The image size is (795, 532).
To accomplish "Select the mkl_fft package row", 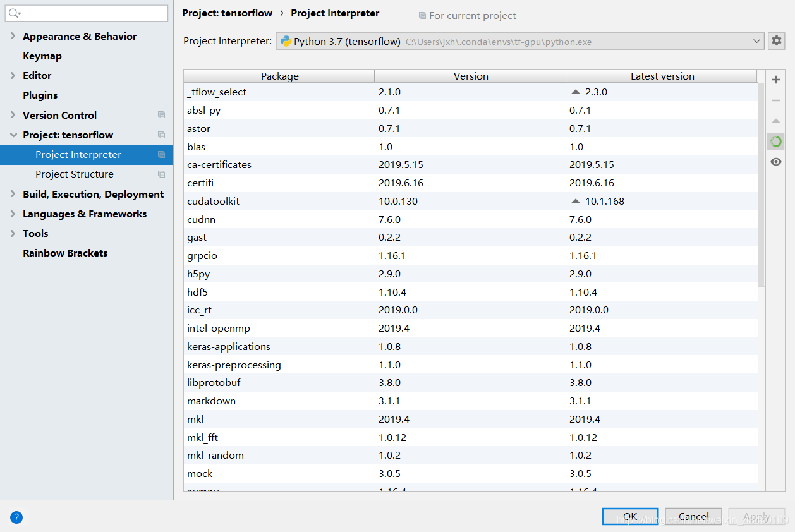I will pos(471,438).
